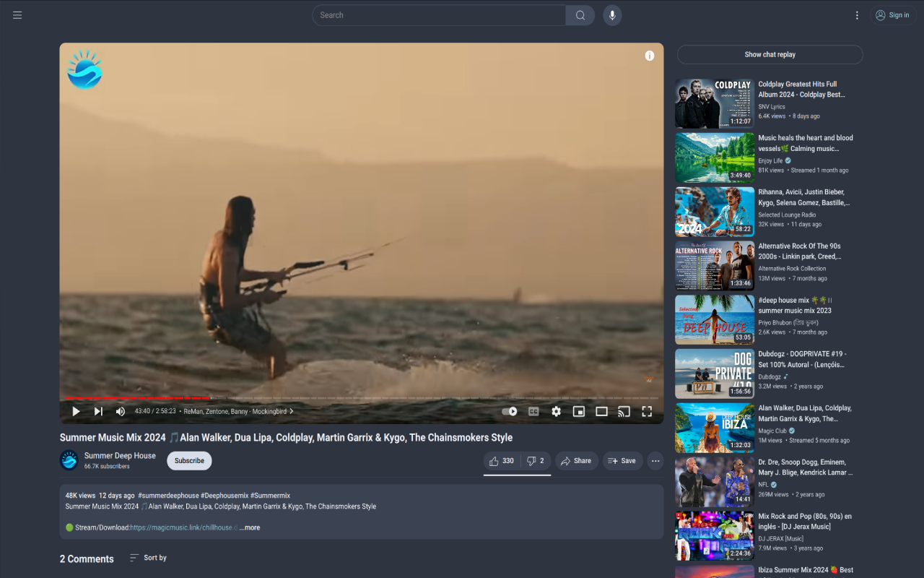Click the #summerdeephouse hashtag
924x578 pixels.
pos(168,496)
